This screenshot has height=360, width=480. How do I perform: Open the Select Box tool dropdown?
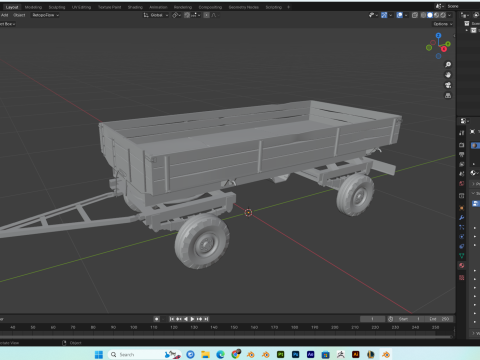[x=7, y=24]
